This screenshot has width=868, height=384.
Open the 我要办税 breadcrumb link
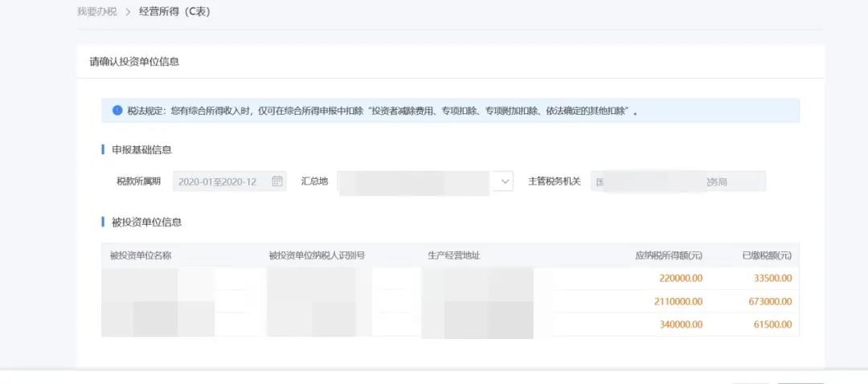[x=96, y=11]
